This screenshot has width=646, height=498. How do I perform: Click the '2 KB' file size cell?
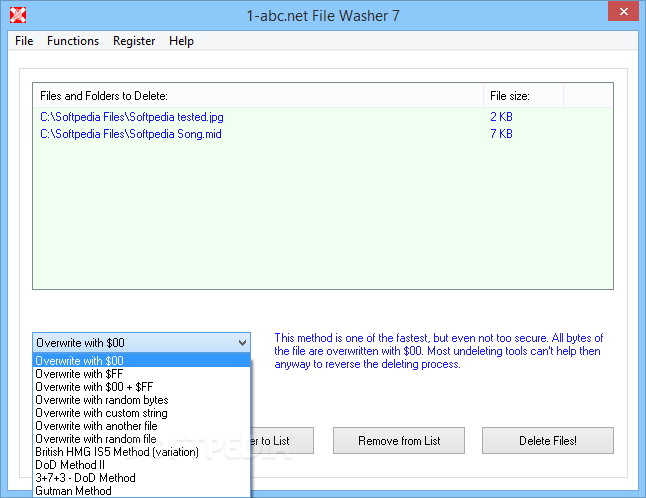501,117
